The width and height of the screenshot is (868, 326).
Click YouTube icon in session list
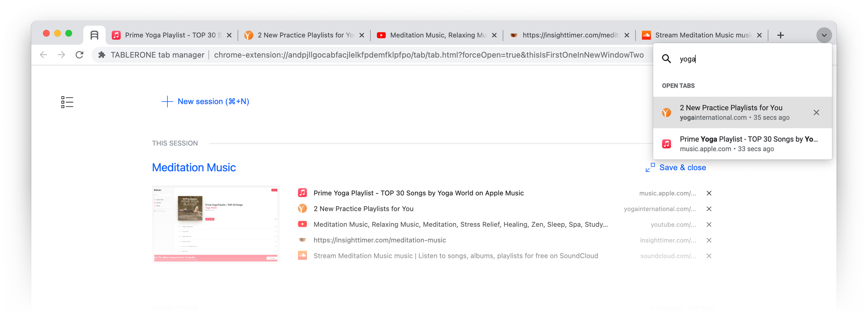[x=302, y=224]
